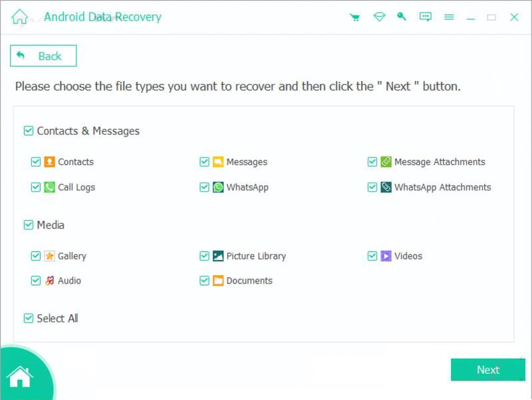Viewport: 532px width, 400px height.
Task: Click the Videos purple play icon
Action: coord(386,256)
